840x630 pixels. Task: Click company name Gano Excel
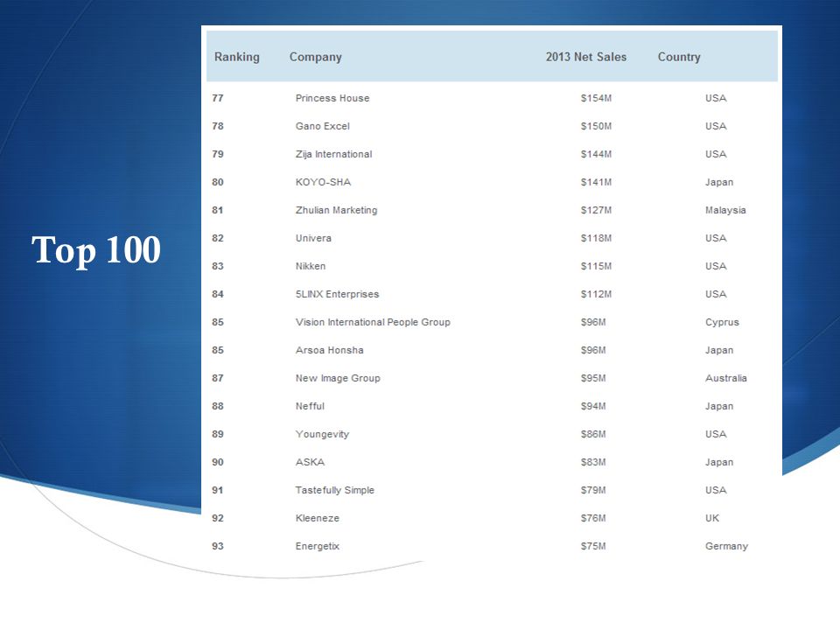[x=323, y=126]
